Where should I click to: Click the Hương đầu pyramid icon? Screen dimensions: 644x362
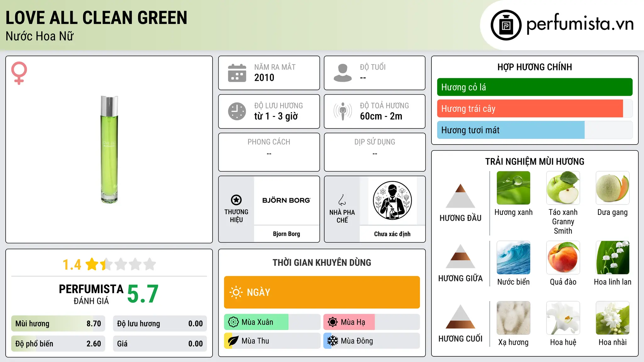[460, 196]
